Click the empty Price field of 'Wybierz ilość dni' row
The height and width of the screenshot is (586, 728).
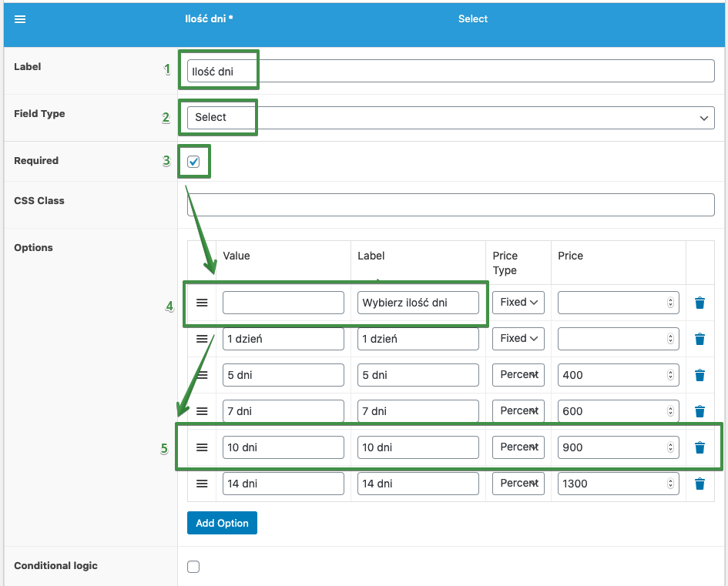[x=619, y=303]
